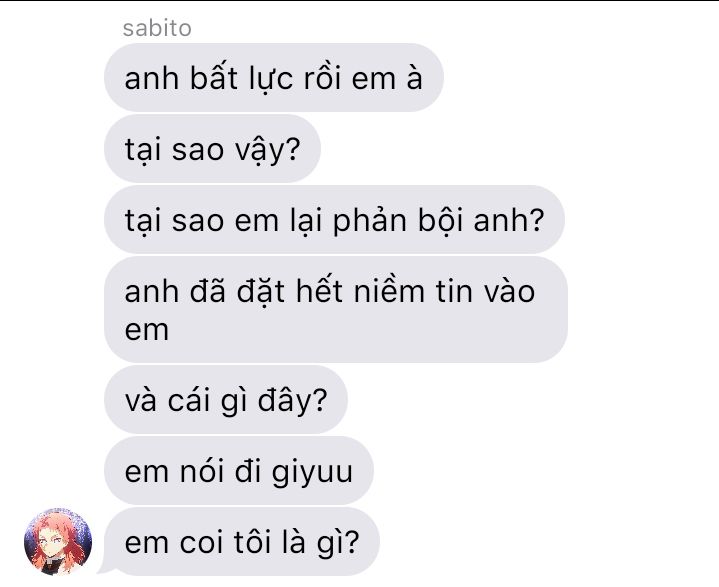This screenshot has width=719, height=587.
Task: Click the words 'bất lực' in first message
Action: pyautogui.click(x=241, y=78)
